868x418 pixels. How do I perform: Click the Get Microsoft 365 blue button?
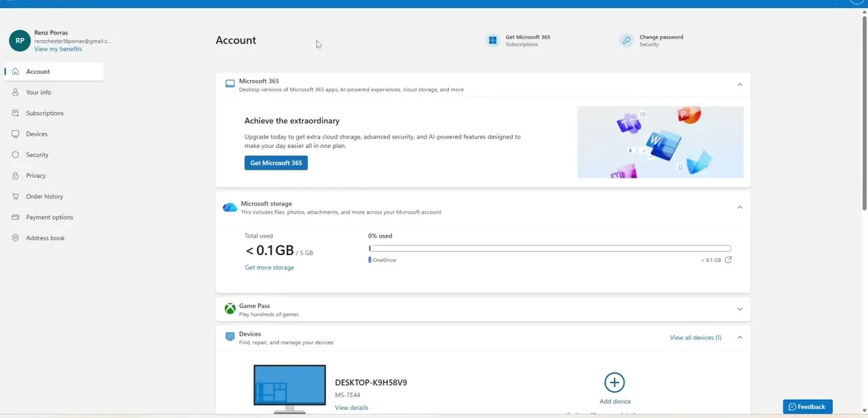(x=276, y=163)
